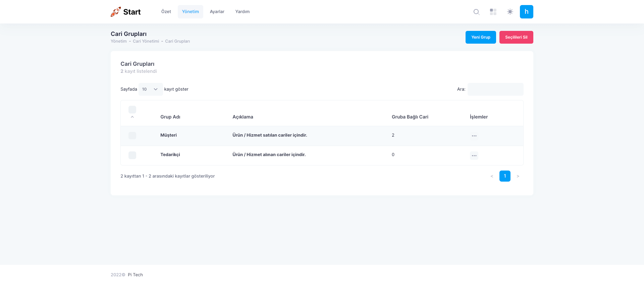Open actions menu for Tedarikçi row
The image size is (644, 285).
coord(474,155)
